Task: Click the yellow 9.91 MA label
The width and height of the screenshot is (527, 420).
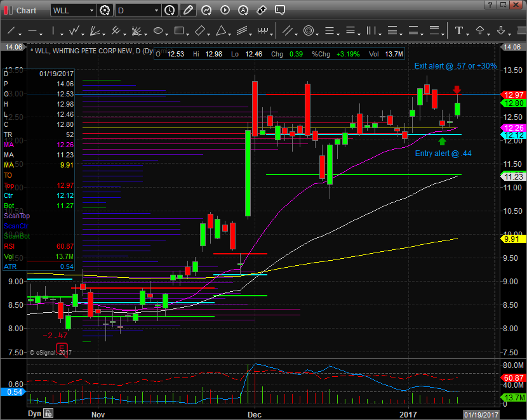Action: tap(513, 239)
